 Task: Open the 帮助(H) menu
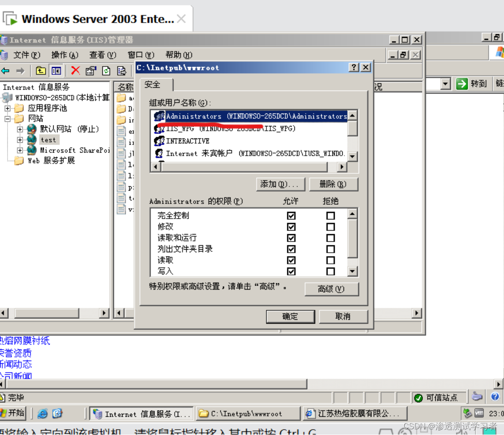(179, 55)
